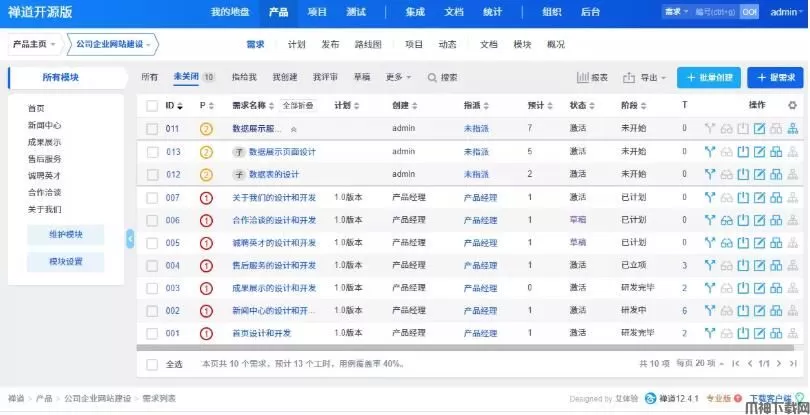Click the edit icon for story 007
Viewport: 810px width, 415px height.
coord(759,197)
